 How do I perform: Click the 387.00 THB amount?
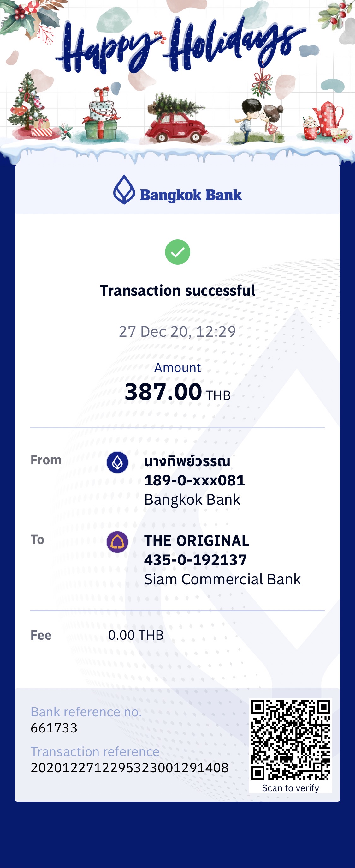pyautogui.click(x=177, y=392)
